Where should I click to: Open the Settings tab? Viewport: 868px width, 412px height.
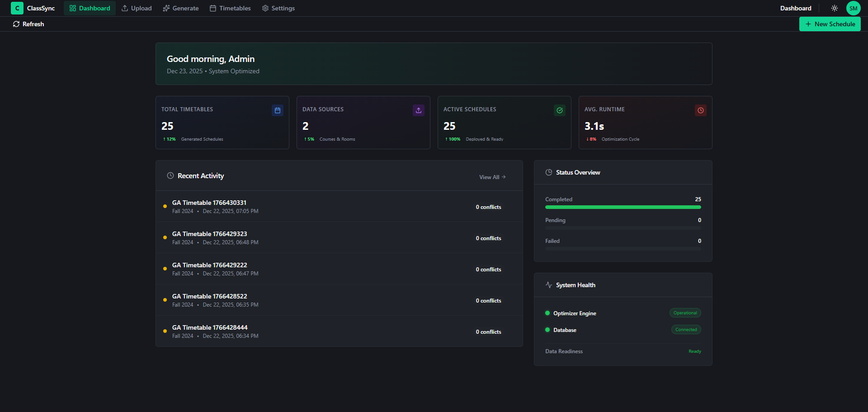[x=278, y=8]
